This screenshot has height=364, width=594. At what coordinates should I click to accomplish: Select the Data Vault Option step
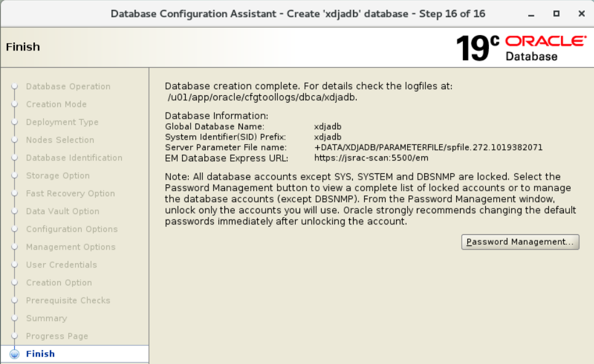(x=63, y=211)
